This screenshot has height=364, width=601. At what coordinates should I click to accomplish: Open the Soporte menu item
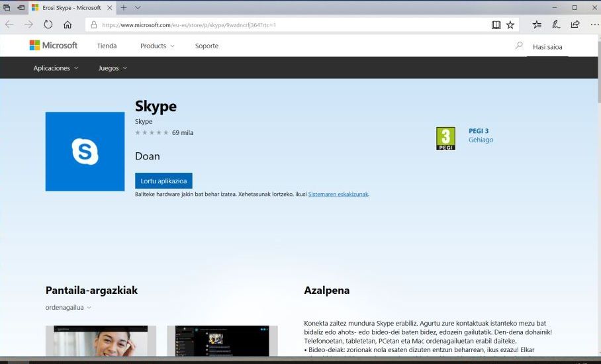point(207,46)
